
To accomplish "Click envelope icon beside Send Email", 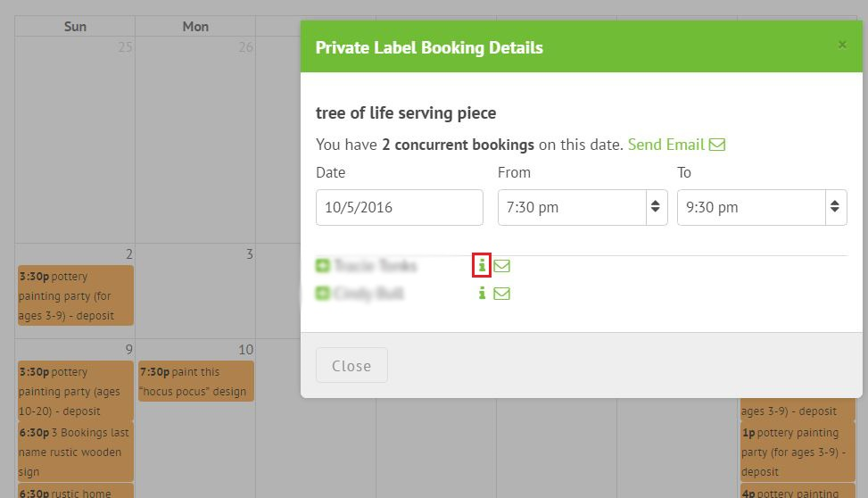I will click(717, 145).
